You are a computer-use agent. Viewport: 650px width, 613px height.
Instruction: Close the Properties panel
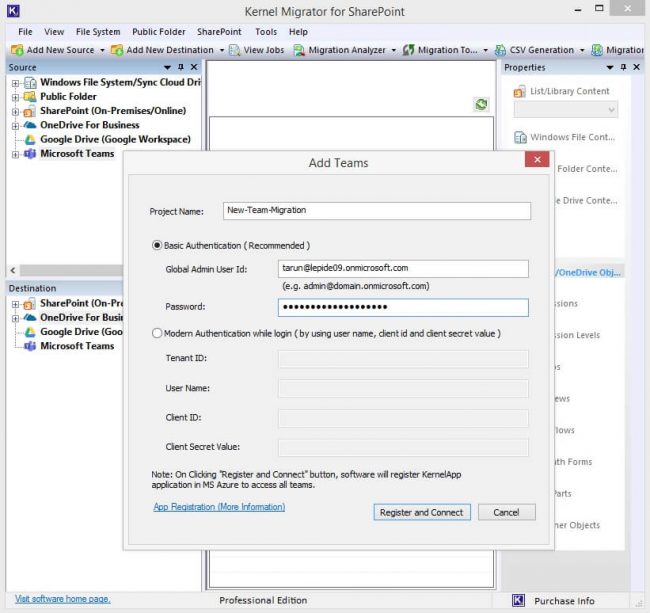[x=637, y=67]
